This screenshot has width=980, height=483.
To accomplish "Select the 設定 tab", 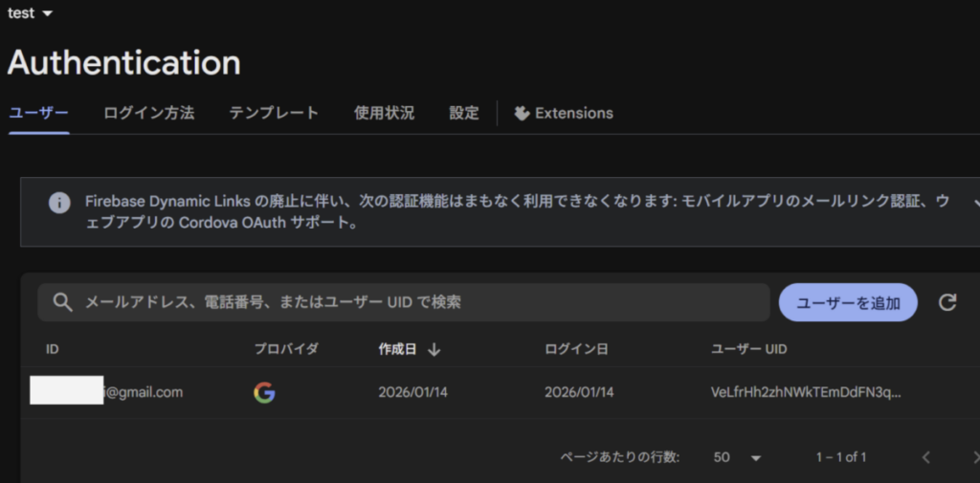I will [x=464, y=113].
